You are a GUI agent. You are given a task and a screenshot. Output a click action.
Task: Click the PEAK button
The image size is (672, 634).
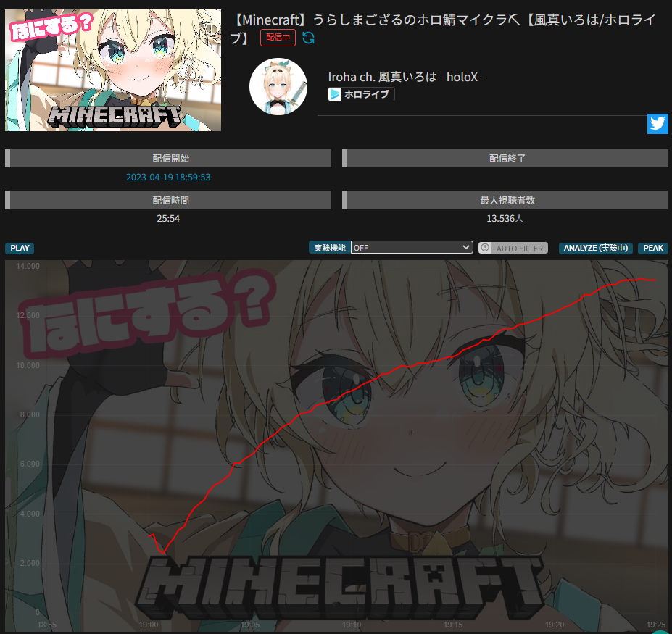click(x=653, y=248)
